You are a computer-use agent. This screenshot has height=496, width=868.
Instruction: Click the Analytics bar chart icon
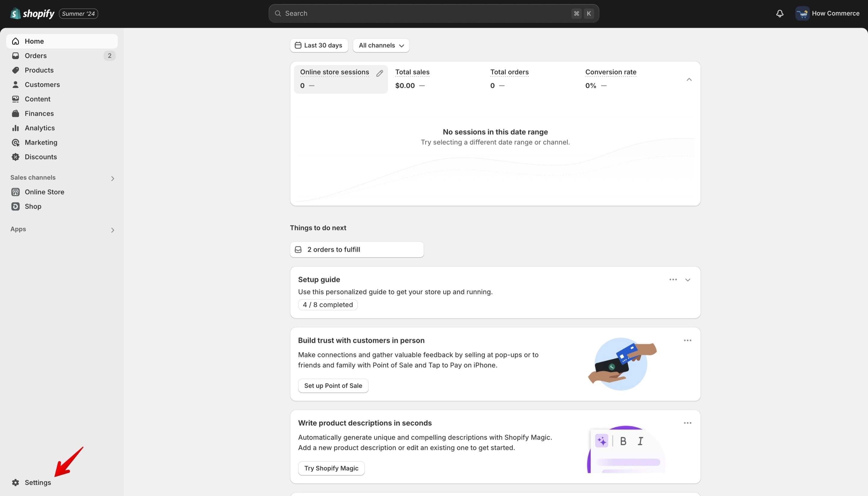[15, 128]
